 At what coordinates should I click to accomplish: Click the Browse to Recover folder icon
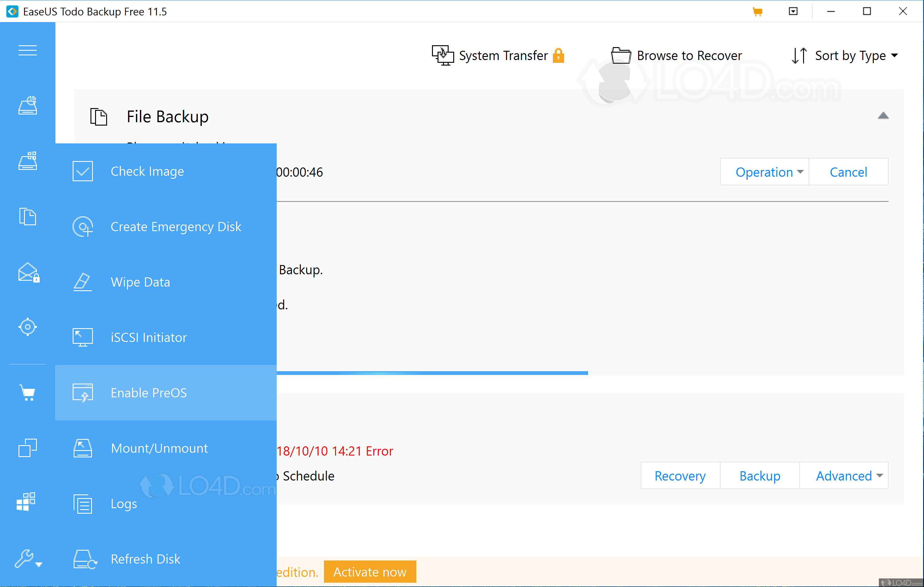pos(621,55)
